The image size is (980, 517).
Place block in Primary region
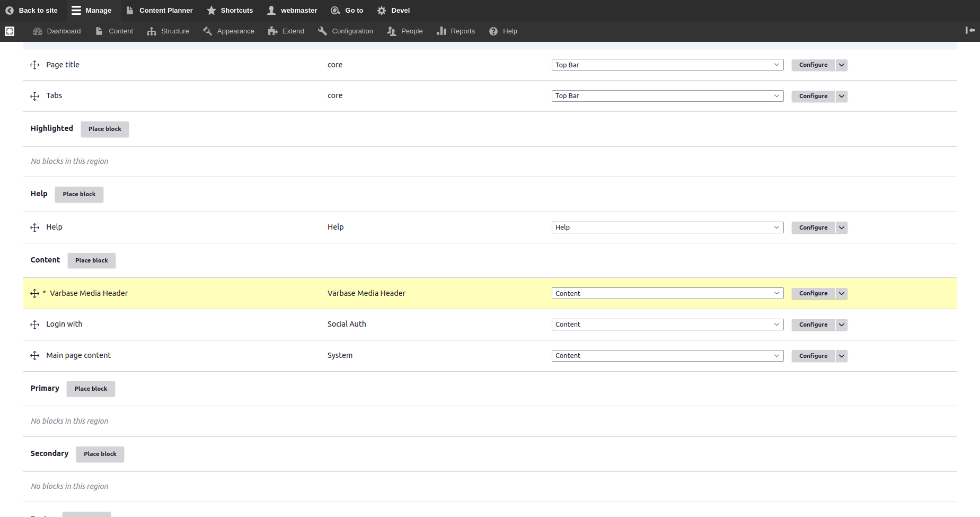click(x=91, y=389)
